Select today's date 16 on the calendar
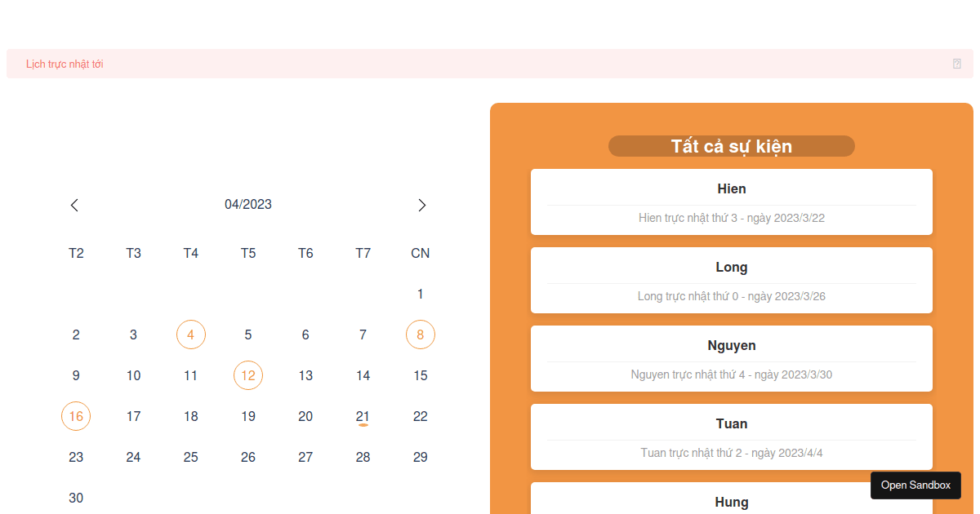980x514 pixels. click(76, 416)
